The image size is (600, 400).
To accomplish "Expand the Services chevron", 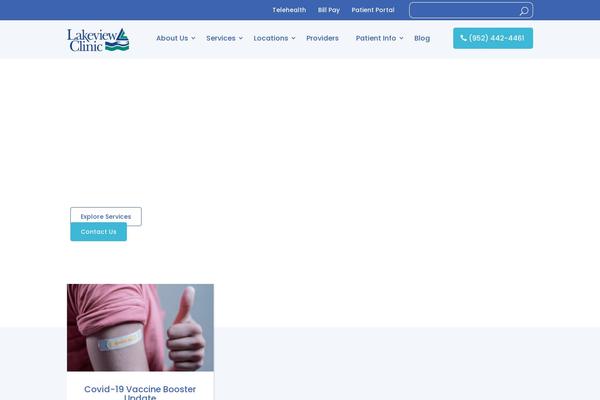I will point(241,38).
